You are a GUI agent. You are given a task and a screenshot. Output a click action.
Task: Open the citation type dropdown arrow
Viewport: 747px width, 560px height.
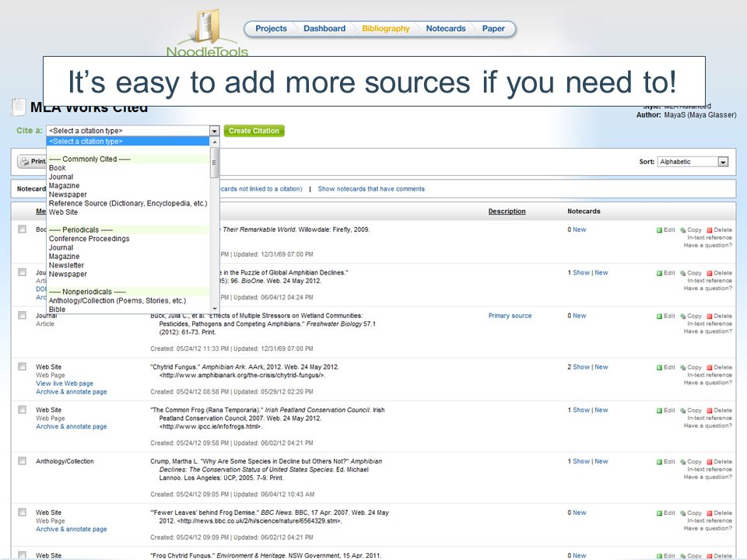point(214,131)
